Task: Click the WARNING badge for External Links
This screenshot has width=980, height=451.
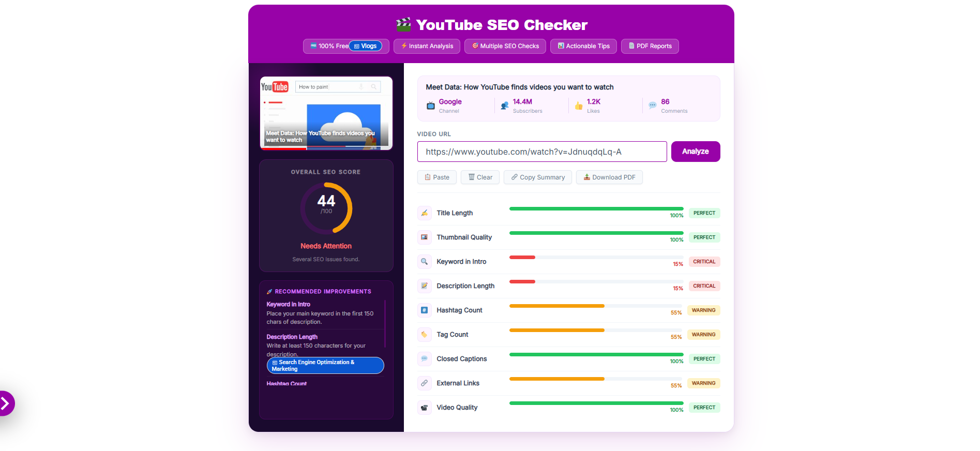Action: point(704,383)
